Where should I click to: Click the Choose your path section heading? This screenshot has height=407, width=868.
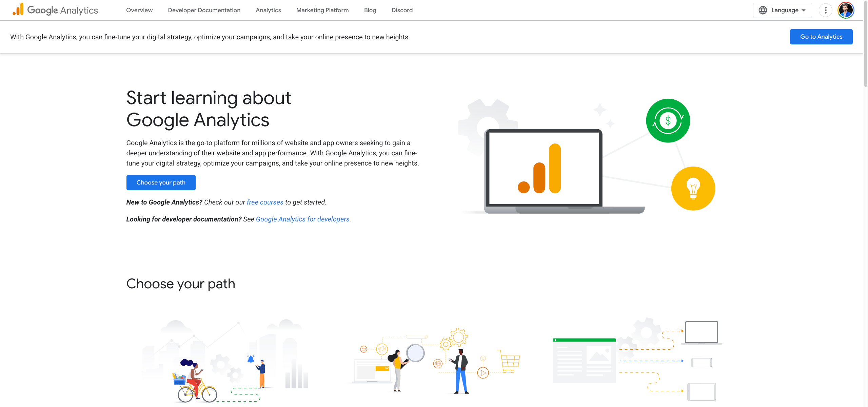pos(181,284)
